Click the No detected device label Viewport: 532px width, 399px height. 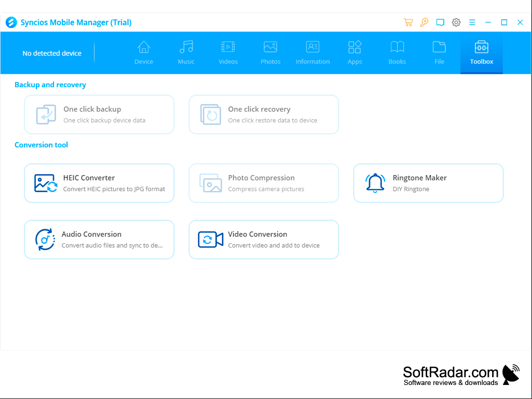[52, 53]
